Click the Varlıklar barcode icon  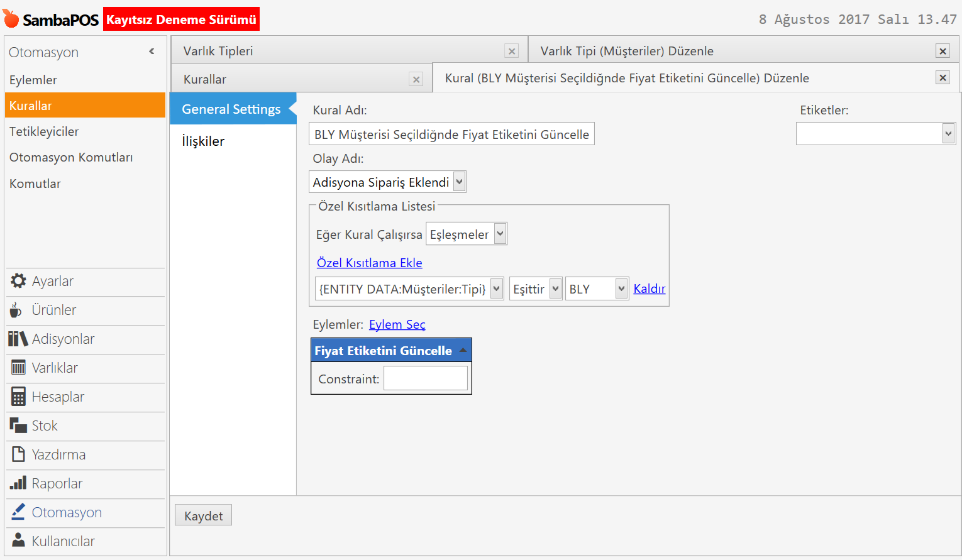click(x=18, y=368)
